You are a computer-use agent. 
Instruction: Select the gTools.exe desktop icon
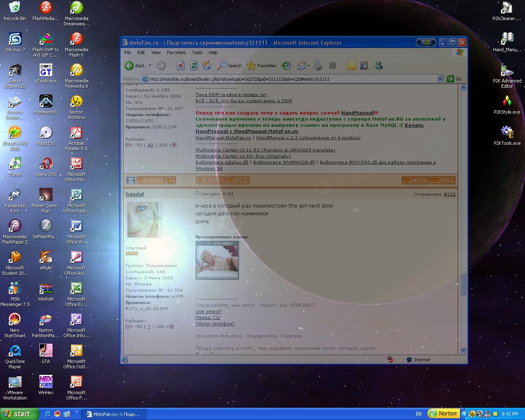[46, 73]
